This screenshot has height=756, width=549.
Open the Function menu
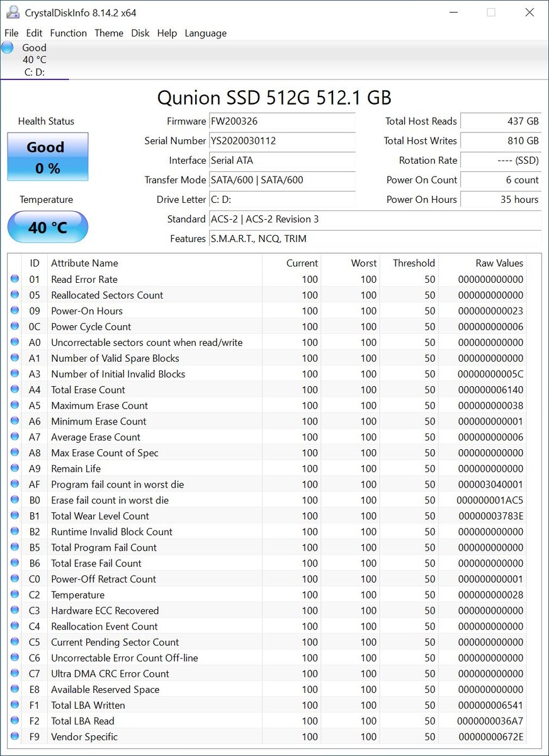[x=69, y=33]
